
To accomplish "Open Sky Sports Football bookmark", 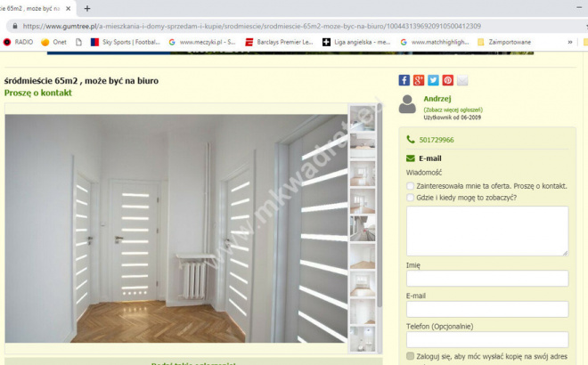I will [x=126, y=42].
